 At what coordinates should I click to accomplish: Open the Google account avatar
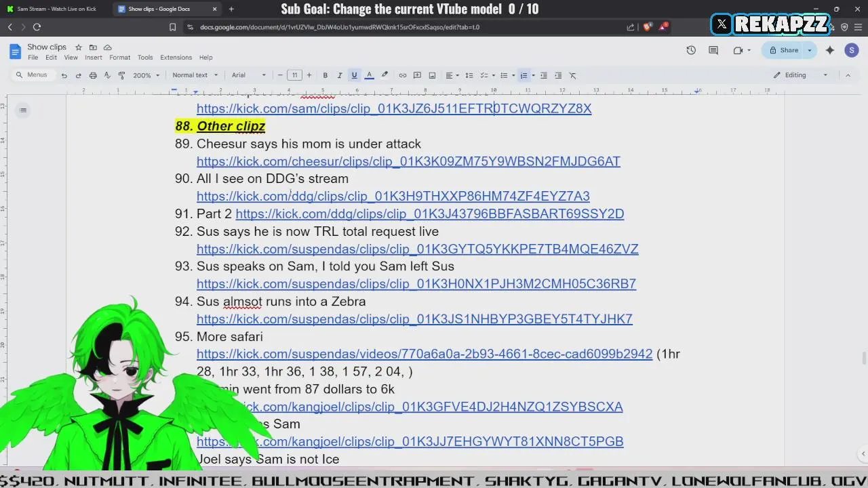pyautogui.click(x=852, y=50)
